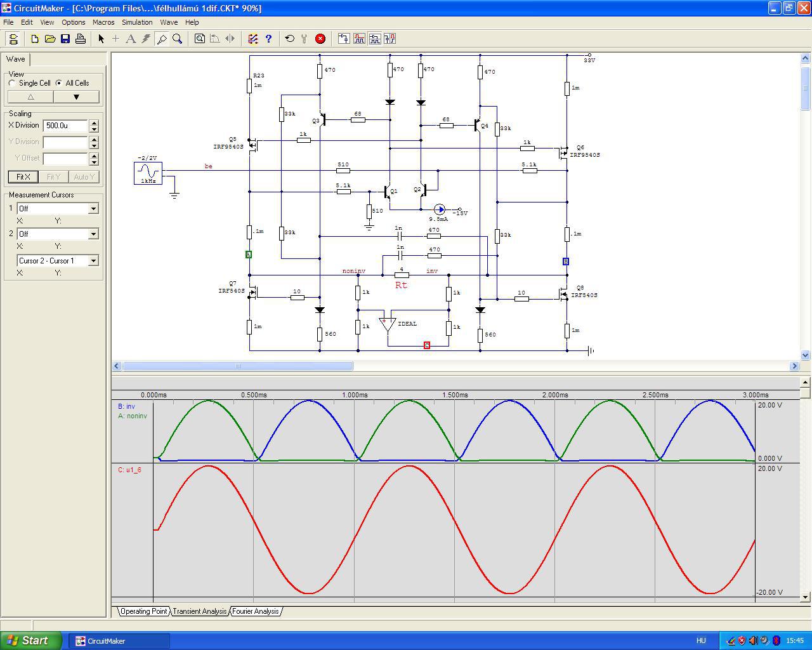Expand the Measurement Cursor 1 dropdown
This screenshot has width=812, height=650.
(93, 209)
